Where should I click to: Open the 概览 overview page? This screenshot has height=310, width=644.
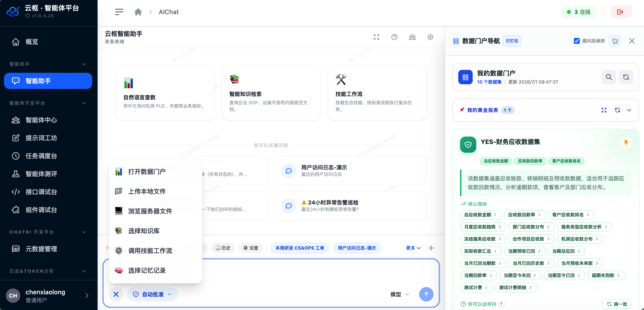[x=48, y=42]
